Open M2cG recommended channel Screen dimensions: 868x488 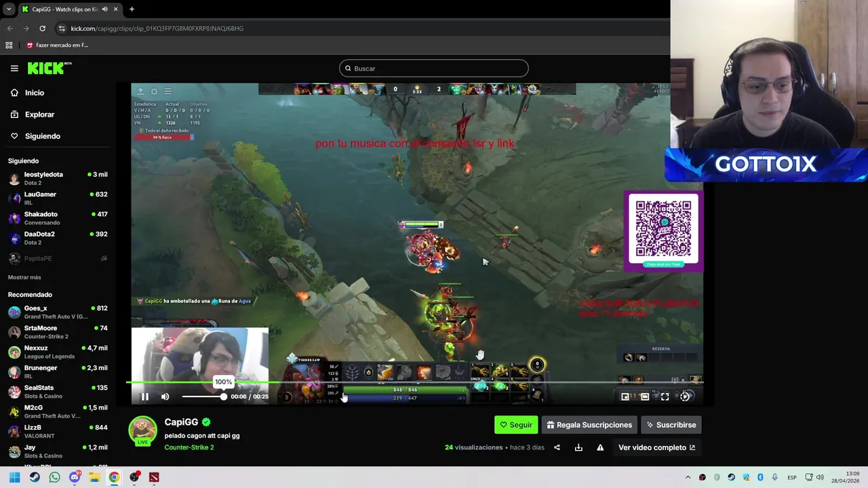pos(58,411)
